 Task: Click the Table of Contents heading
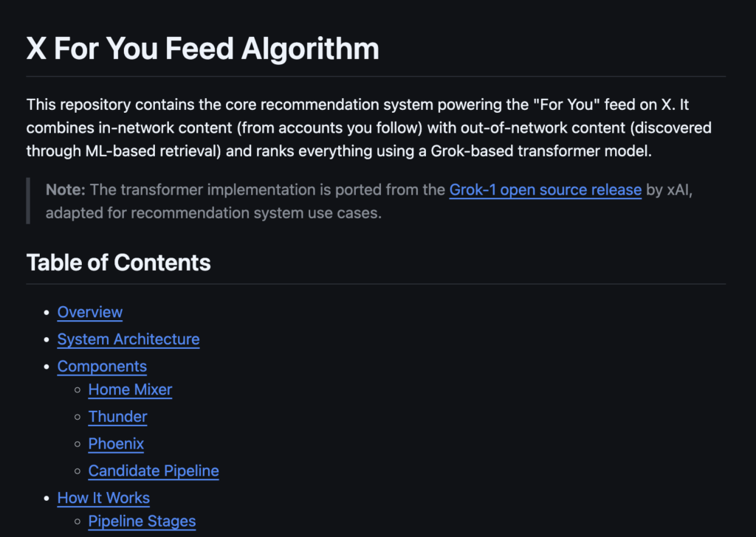(x=118, y=263)
